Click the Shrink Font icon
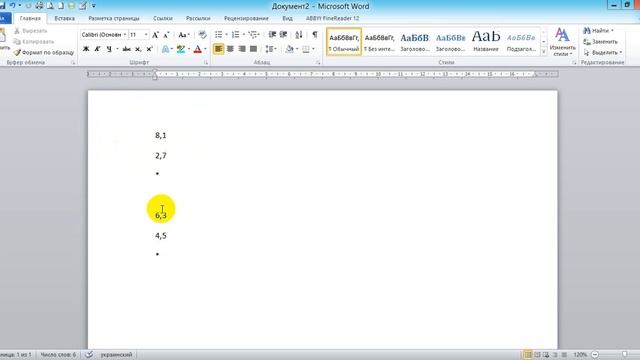 166,35
